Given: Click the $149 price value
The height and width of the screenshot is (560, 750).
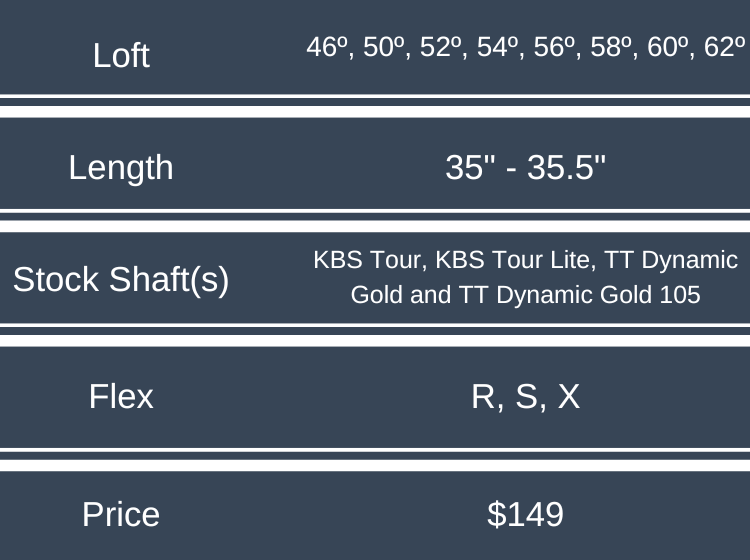Looking at the screenshot, I should click(526, 514).
